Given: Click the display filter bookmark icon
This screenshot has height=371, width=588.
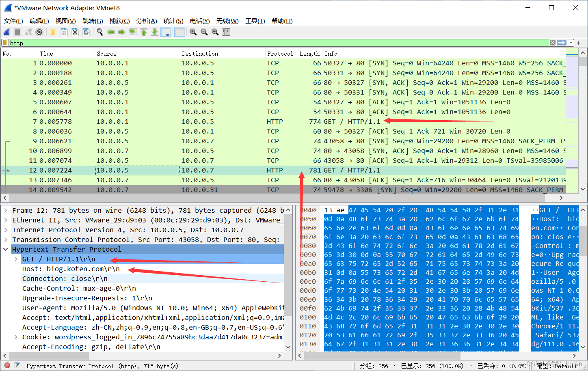Looking at the screenshot, I should tap(5, 43).
